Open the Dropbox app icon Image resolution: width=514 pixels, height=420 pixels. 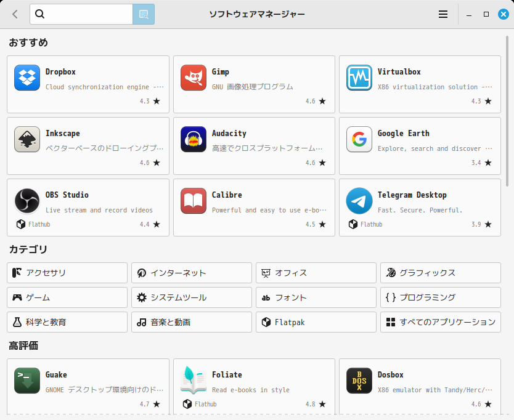coord(27,78)
